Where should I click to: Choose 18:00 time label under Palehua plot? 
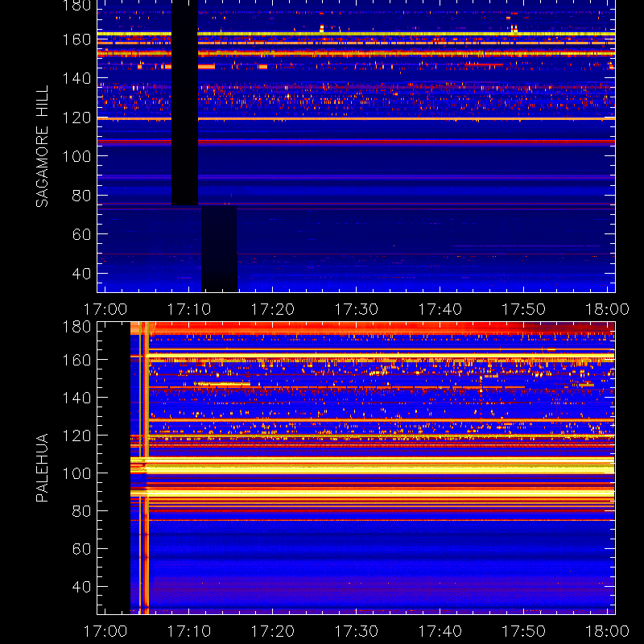tap(607, 631)
